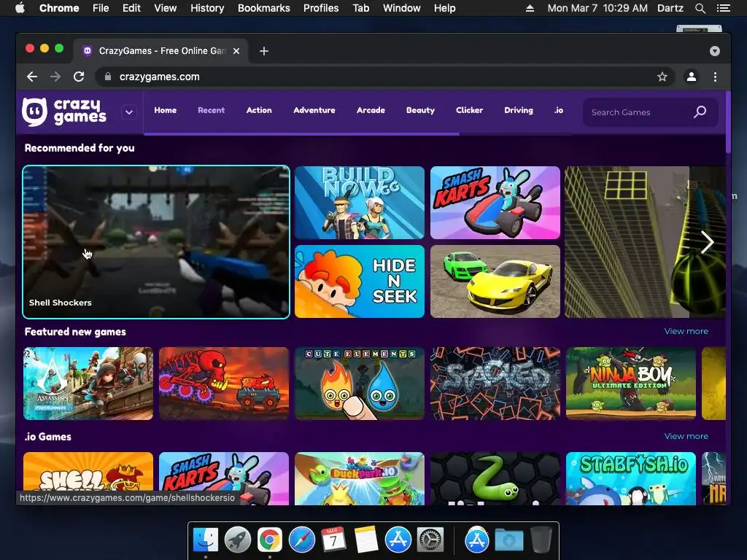Open the Home category
The width and height of the screenshot is (747, 560).
(x=166, y=110)
